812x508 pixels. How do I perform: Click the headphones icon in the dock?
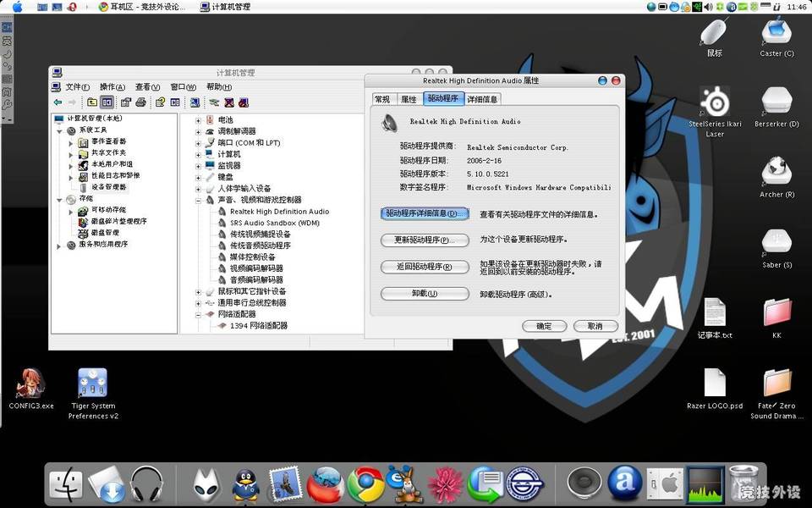[x=145, y=484]
